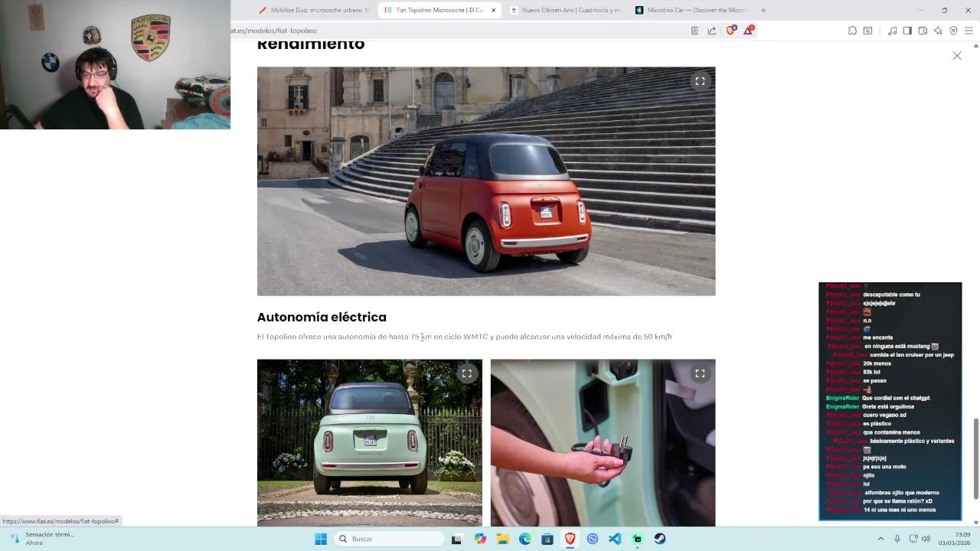Open Visual Studio Code from the taskbar
The image size is (980, 551).
coord(615,539)
